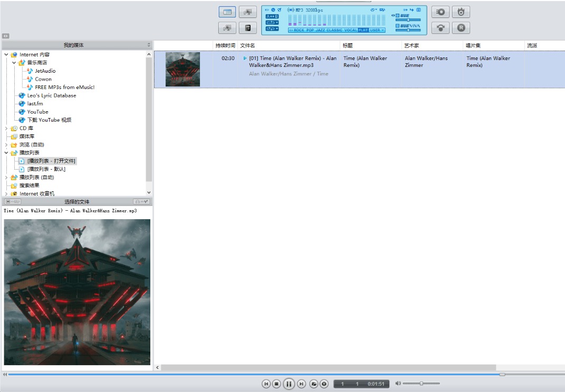Pause the currently playing track
This screenshot has width=565, height=392.
289,384
